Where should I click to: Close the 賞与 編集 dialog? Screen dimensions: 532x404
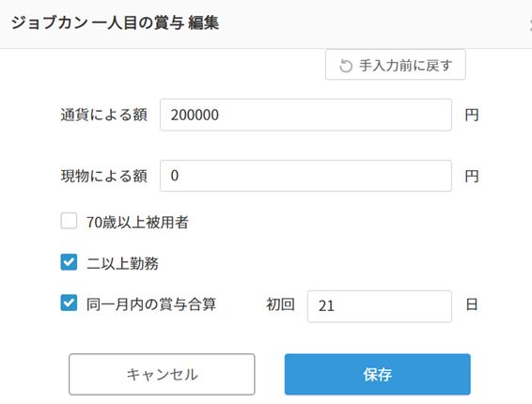(530, 23)
